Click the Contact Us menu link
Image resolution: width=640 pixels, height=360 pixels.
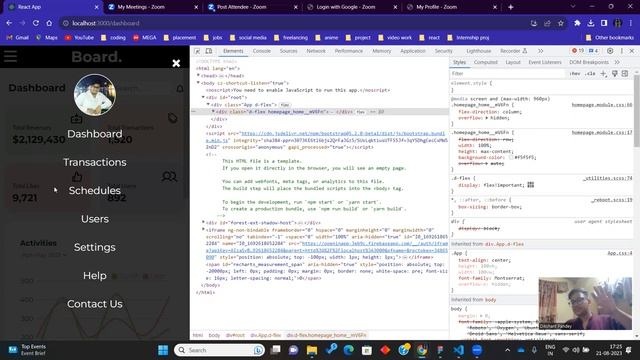(x=95, y=304)
